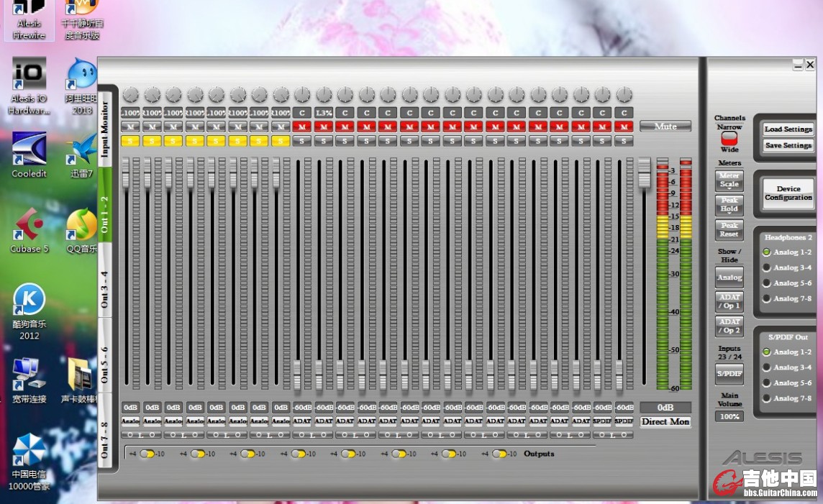Click the pan knob of the first Analog channel
Image resolution: width=823 pixels, height=504 pixels.
pos(131,95)
